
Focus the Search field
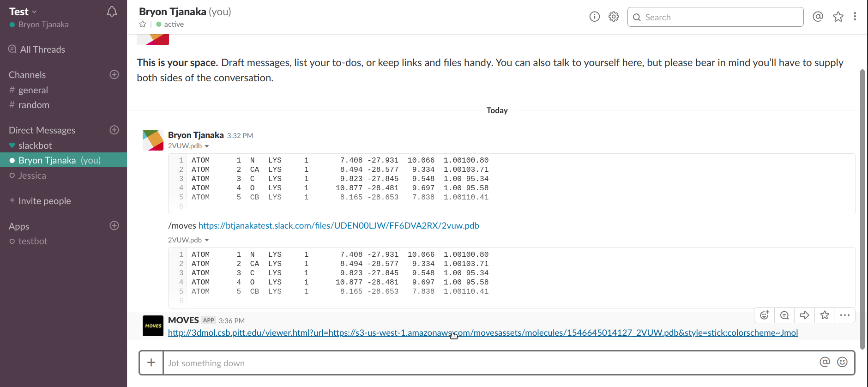point(715,17)
